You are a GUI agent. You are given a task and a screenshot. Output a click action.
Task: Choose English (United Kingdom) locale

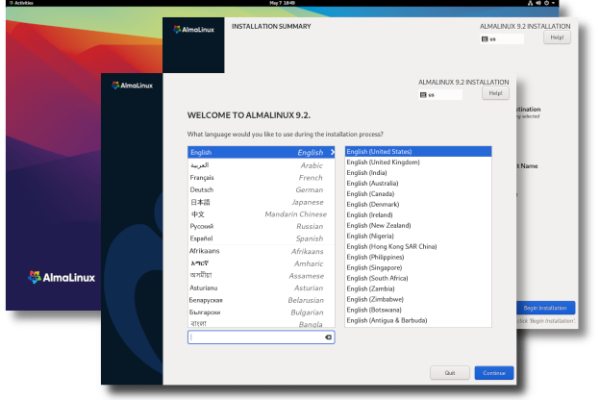[418, 162]
